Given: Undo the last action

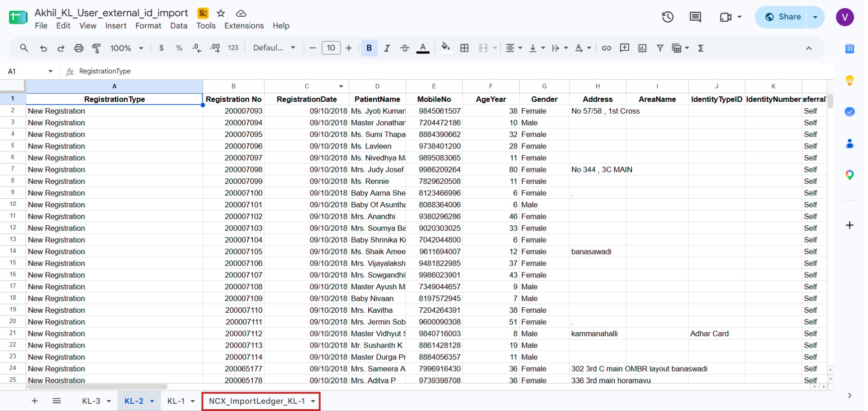Looking at the screenshot, I should (43, 48).
